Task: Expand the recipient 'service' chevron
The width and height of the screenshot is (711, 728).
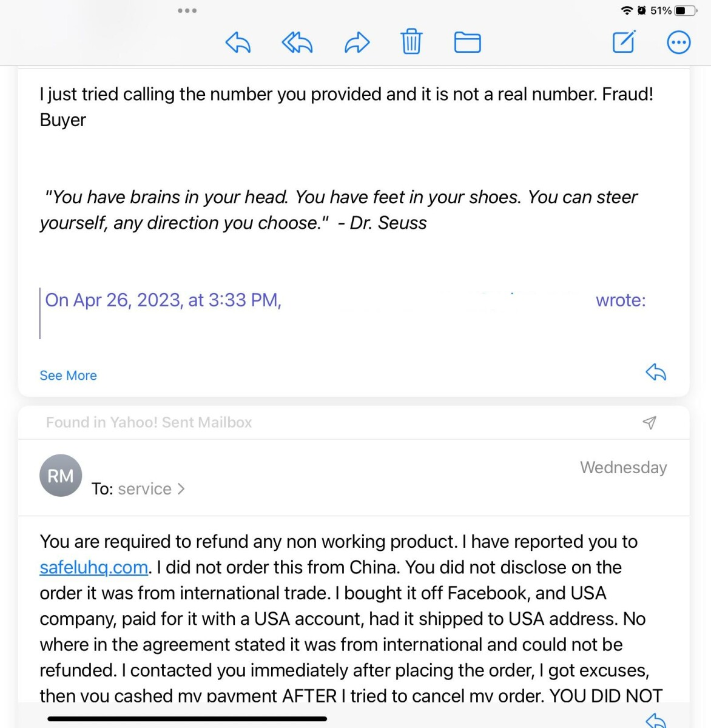Action: pyautogui.click(x=181, y=489)
